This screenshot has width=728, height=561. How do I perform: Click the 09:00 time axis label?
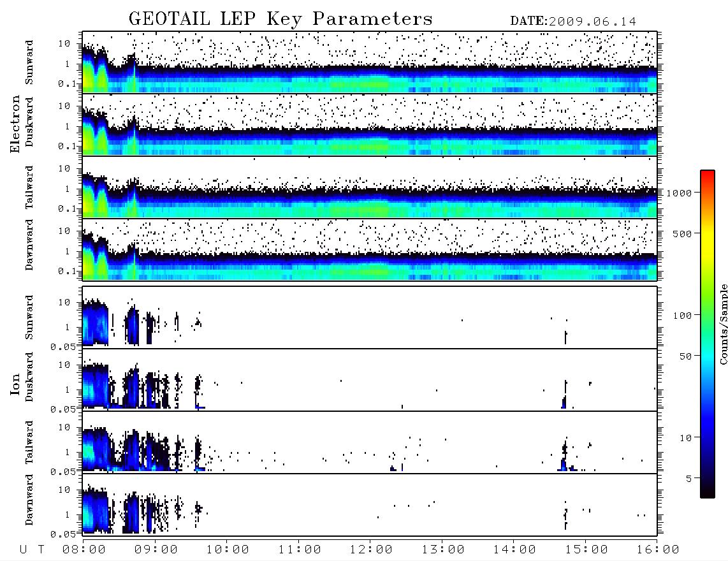(156, 550)
